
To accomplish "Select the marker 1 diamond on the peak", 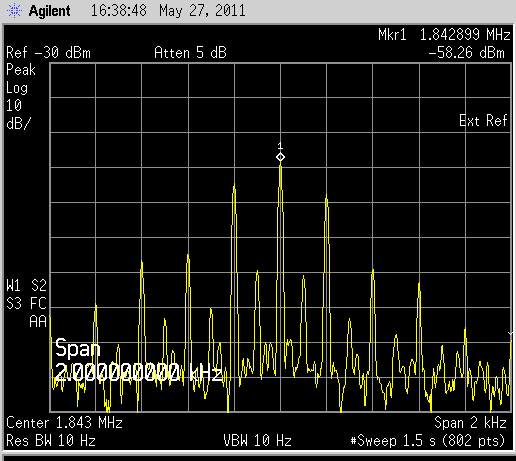I will [x=280, y=157].
